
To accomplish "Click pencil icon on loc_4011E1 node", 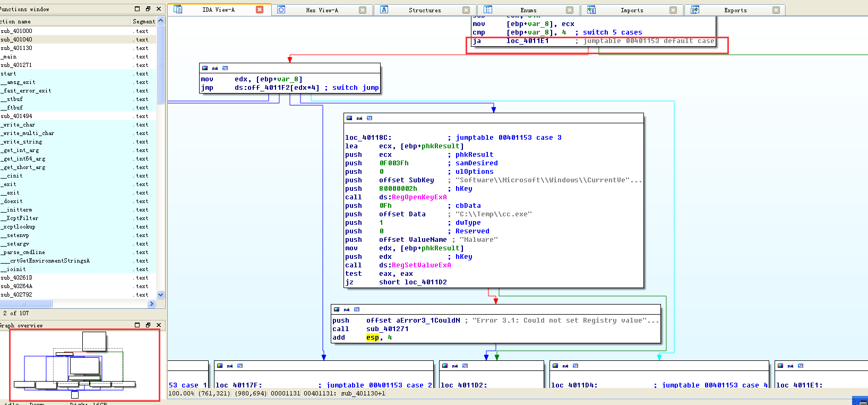I will click(790, 366).
